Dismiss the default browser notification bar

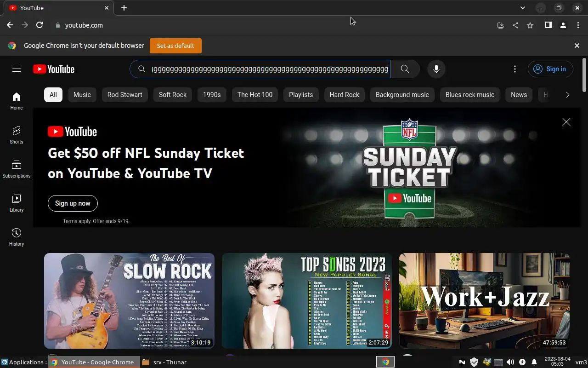(x=577, y=46)
